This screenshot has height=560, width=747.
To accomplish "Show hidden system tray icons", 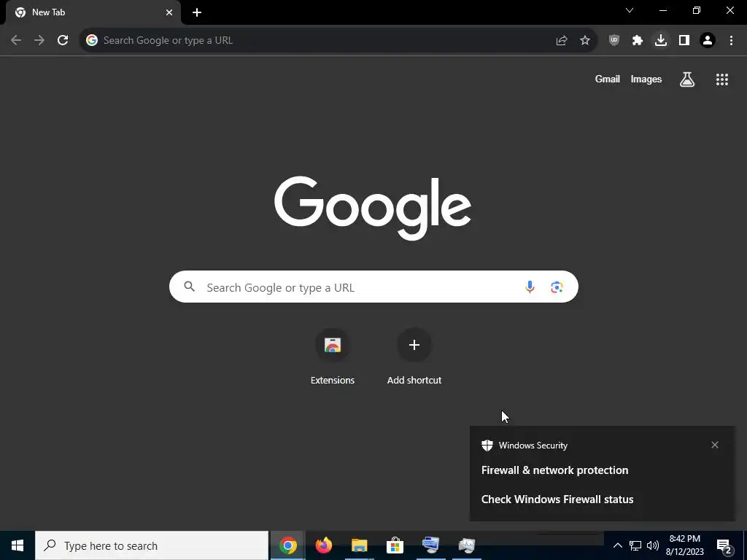I will [x=617, y=545].
